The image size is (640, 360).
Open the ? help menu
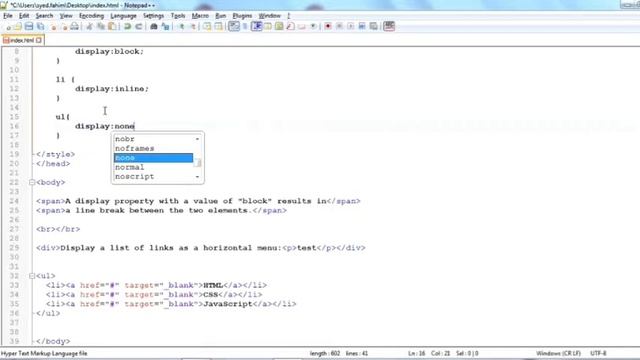click(x=289, y=16)
